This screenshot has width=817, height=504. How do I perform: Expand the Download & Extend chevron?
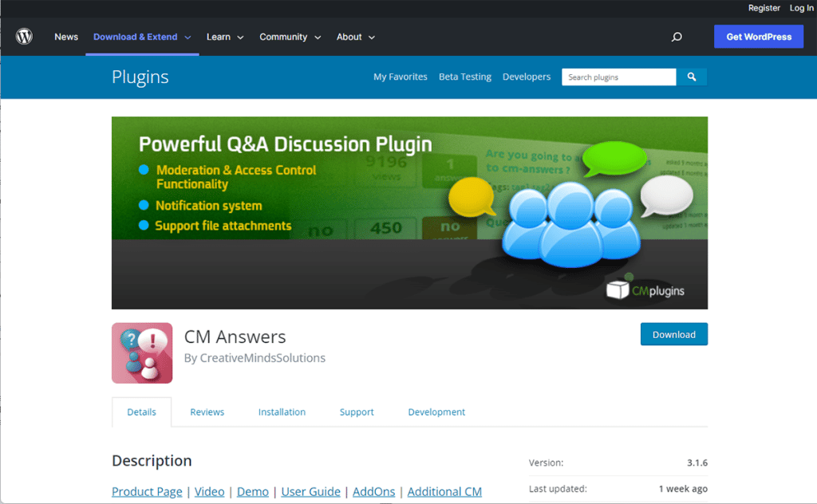187,37
